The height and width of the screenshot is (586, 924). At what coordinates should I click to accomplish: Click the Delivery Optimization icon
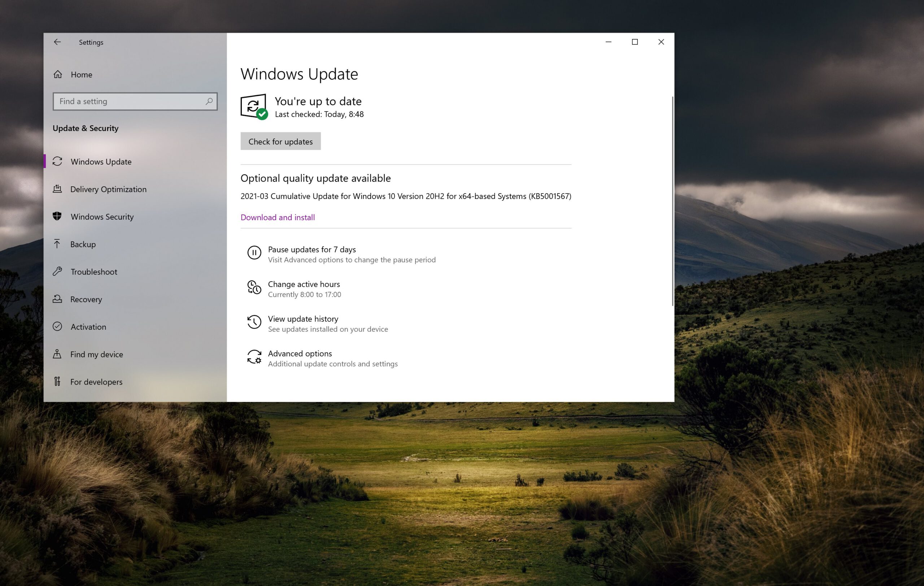pos(57,188)
